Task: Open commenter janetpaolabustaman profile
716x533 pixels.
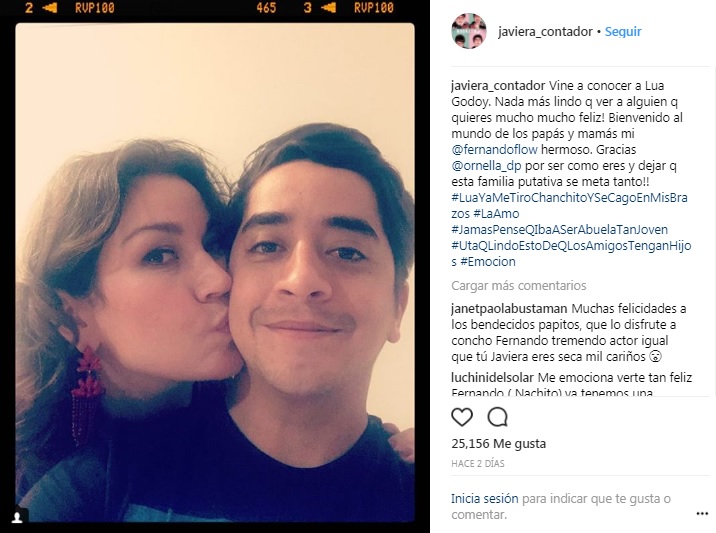Action: click(509, 308)
